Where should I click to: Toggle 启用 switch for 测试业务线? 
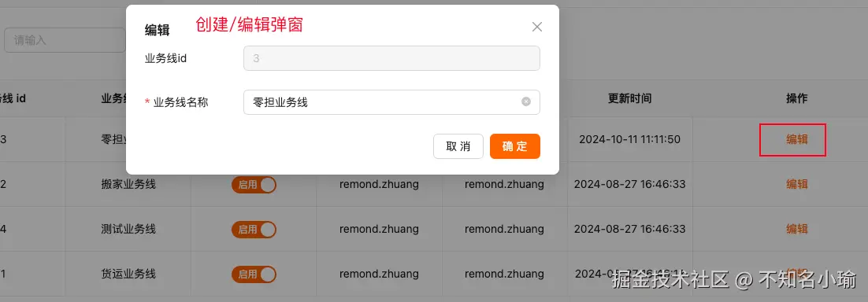(x=254, y=229)
